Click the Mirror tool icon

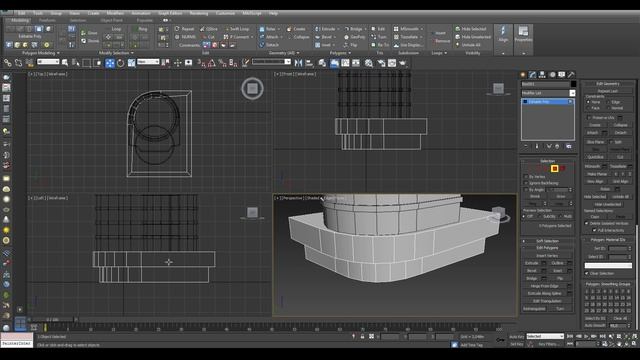tap(298, 63)
